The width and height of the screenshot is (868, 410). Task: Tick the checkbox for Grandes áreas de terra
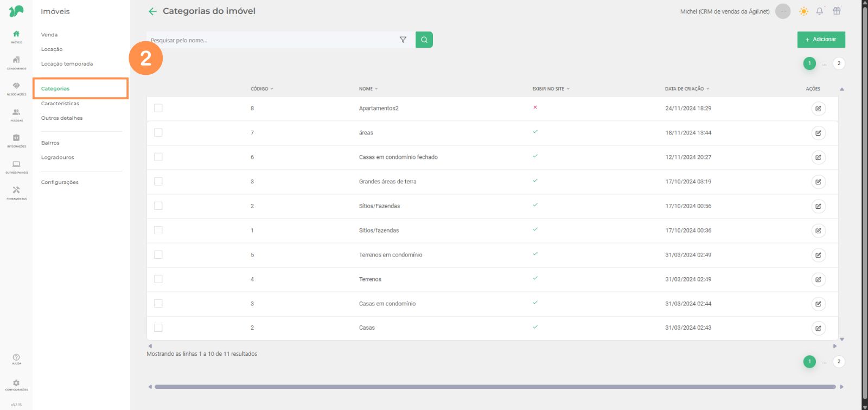pyautogui.click(x=158, y=181)
